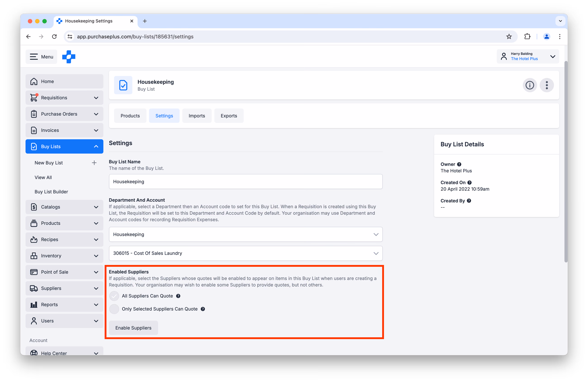This screenshot has width=588, height=382.
Task: Open Chrome three-dot menu
Action: point(560,37)
